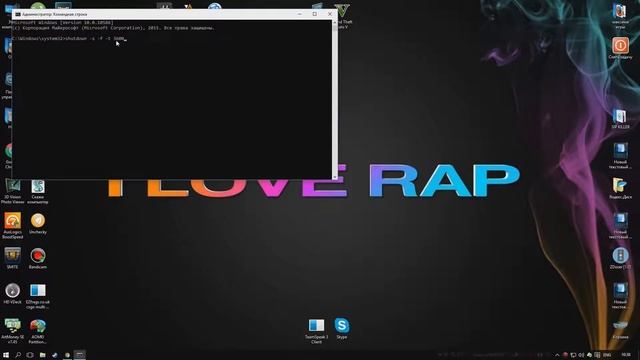The width and height of the screenshot is (640, 360).
Task: Open the HD VDeck desktop icon
Action: [x=12, y=293]
